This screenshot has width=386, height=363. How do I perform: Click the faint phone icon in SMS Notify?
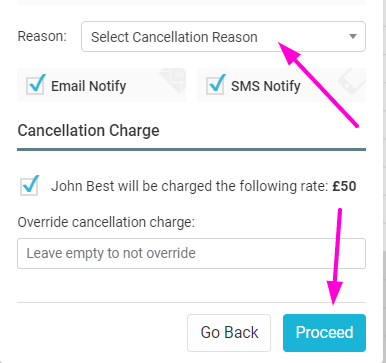[352, 81]
